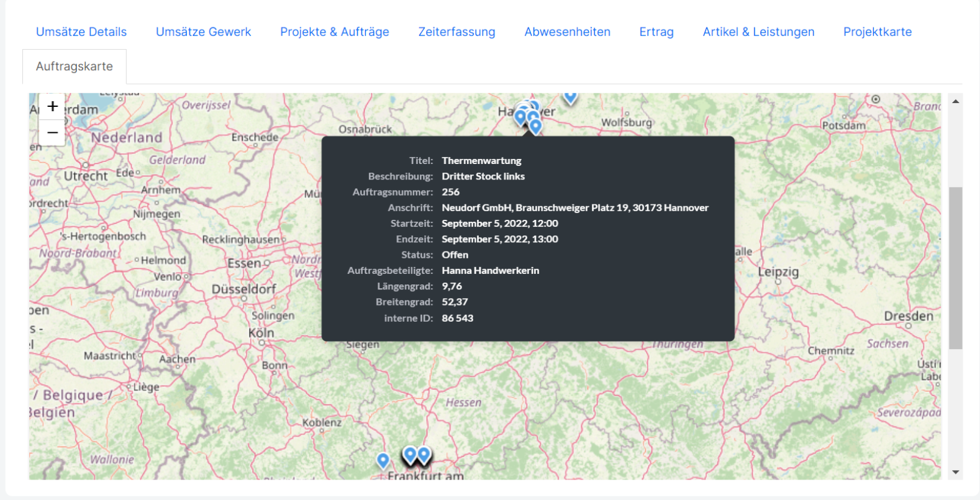Click the Leipzig label on map

coord(778,272)
